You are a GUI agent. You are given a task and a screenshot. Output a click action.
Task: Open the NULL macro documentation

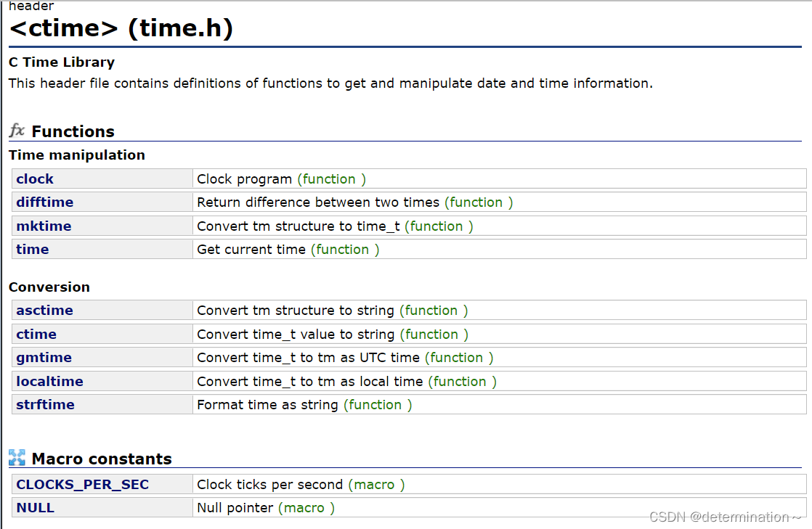point(35,507)
